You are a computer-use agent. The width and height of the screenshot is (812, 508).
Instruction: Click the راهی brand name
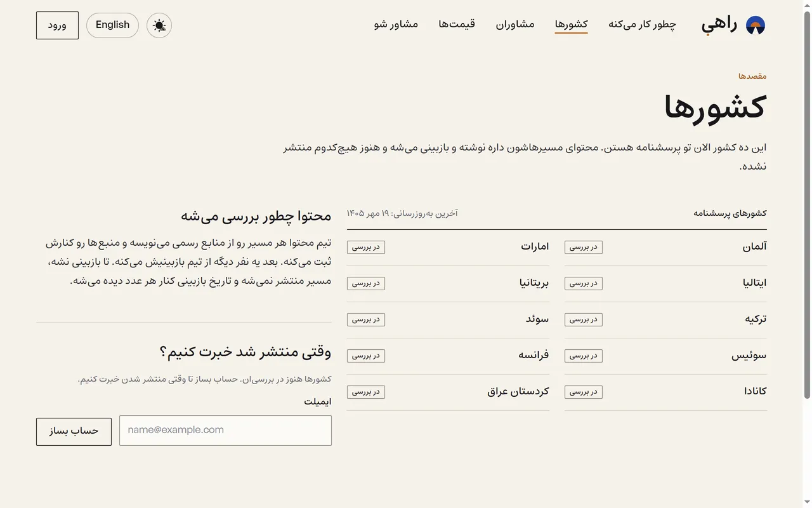tap(719, 25)
